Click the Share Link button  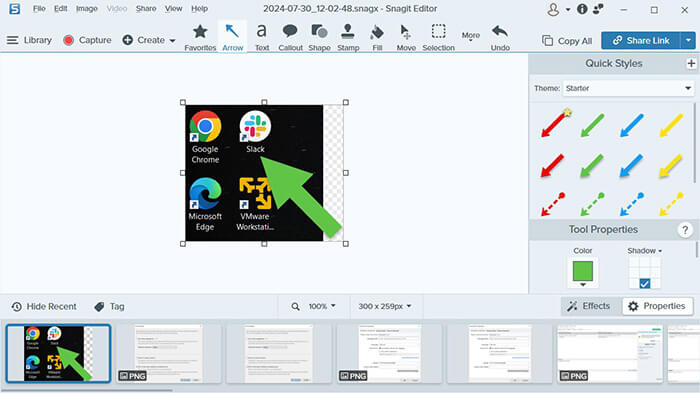click(641, 40)
